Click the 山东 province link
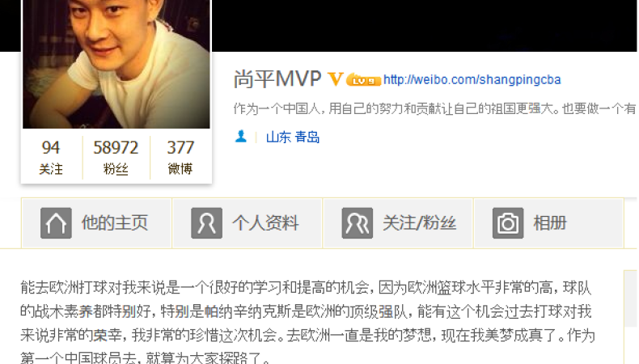Viewport: 639px width, 364px height. click(278, 137)
